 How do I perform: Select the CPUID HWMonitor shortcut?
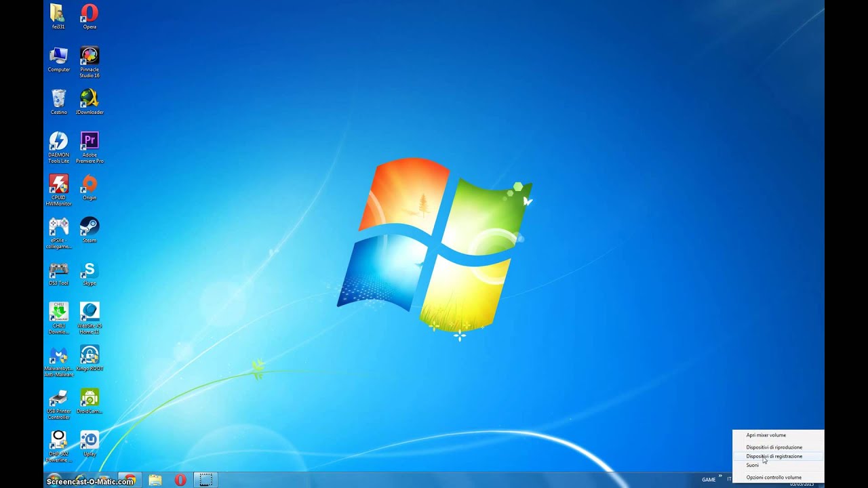coord(58,190)
